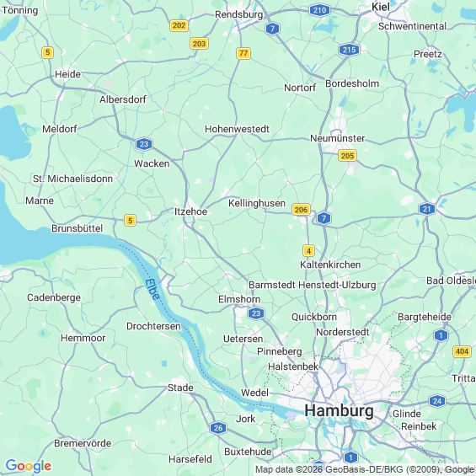Click the B4 shield above Kaltenkirchen
Screen dimensions: 476x476
pyautogui.click(x=308, y=251)
